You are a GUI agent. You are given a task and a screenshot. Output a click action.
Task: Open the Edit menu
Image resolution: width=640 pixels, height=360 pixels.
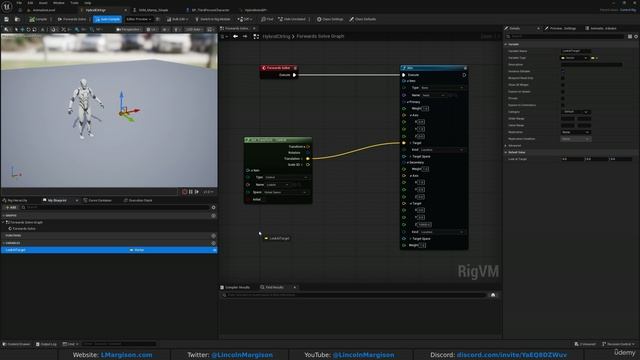click(30, 3)
